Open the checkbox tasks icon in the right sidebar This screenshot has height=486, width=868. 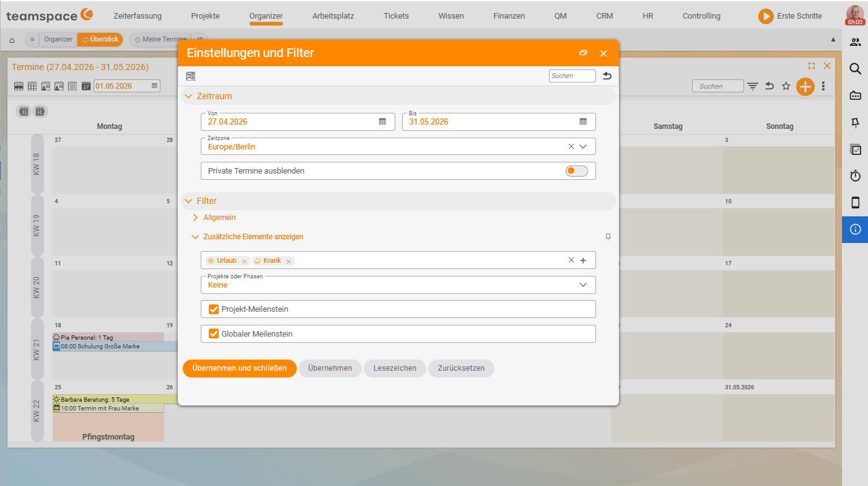click(x=855, y=149)
